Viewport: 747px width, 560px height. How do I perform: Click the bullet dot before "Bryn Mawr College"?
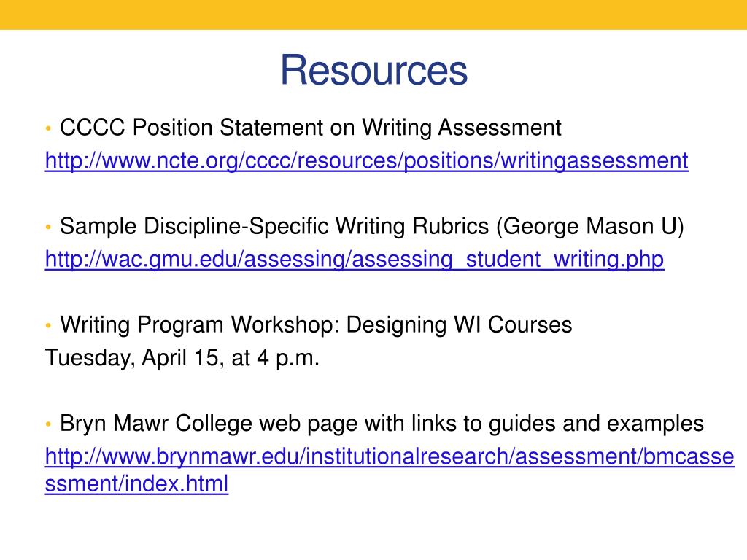coord(48,424)
